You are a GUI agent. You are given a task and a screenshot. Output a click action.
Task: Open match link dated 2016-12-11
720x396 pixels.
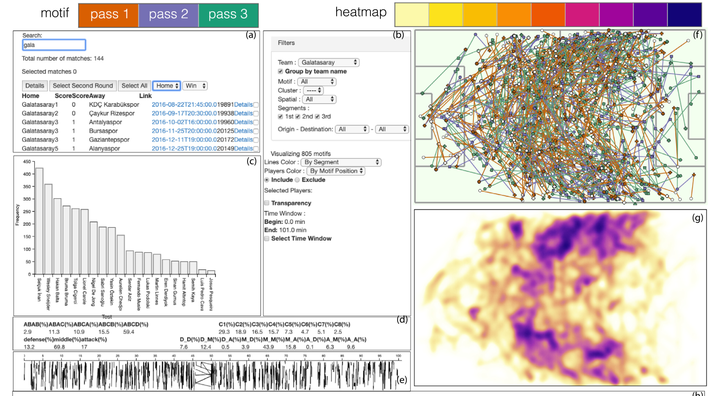(x=184, y=140)
